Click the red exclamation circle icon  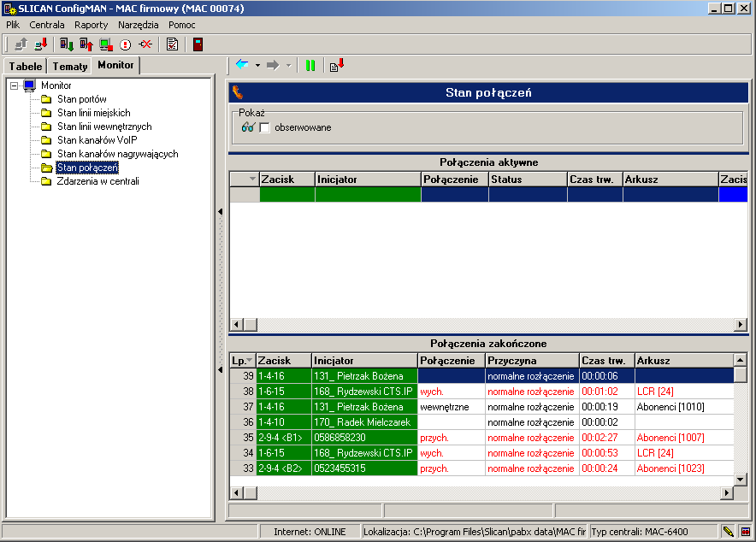point(126,44)
